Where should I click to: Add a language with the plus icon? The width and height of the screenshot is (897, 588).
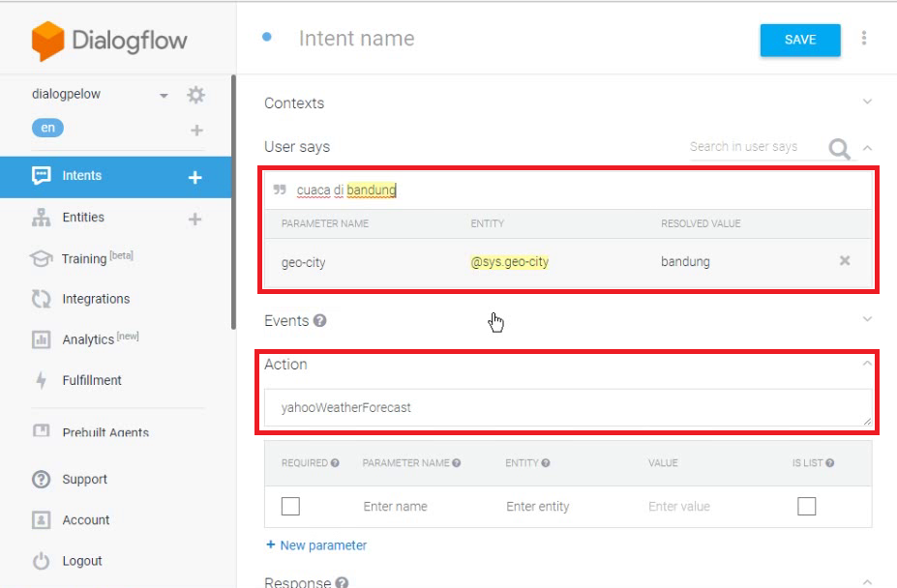[x=196, y=130]
